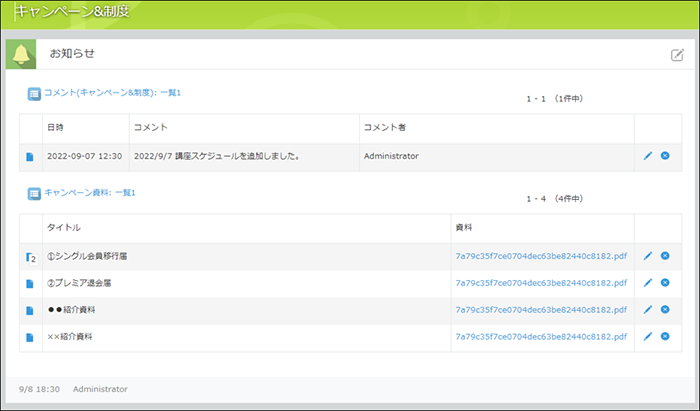The width and height of the screenshot is (700, 411).
Task: Delete the ②プレミア退会届 row
Action: click(x=665, y=282)
